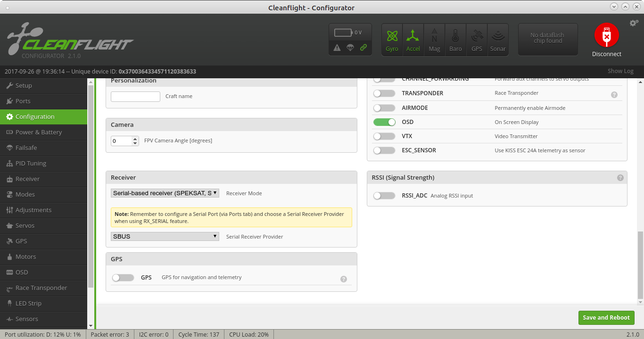Open help for TRANSPONDER feature
644x339 pixels.
(614, 95)
